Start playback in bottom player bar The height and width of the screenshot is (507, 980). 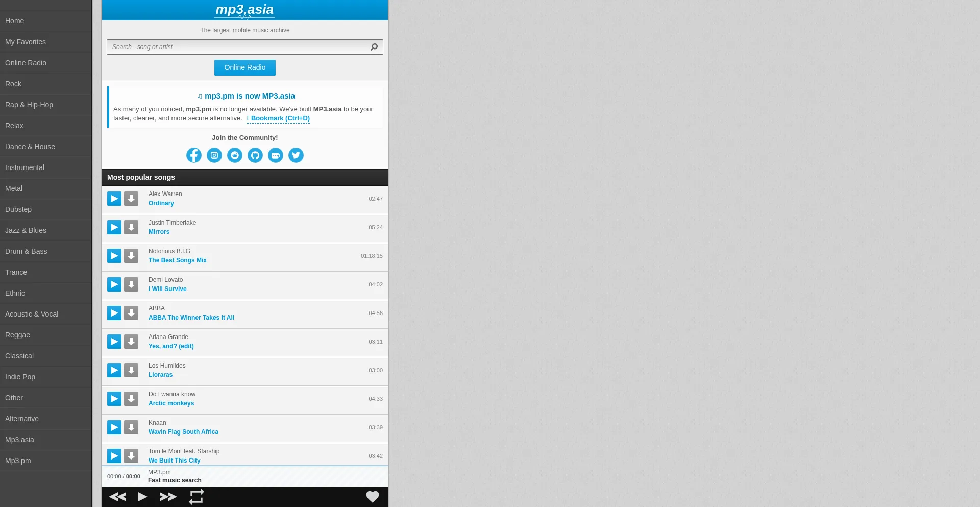point(143,497)
